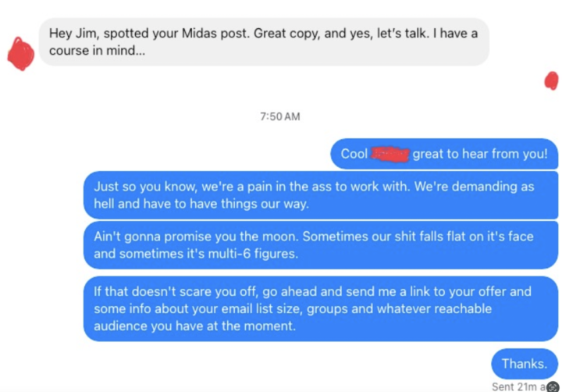Click the "Sent 21m" delivery status text

click(517, 387)
